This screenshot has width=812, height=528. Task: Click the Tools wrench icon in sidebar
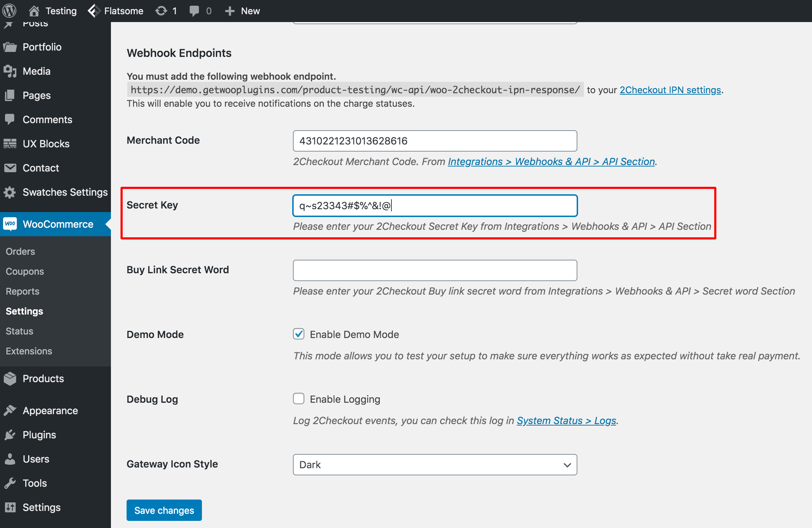pos(10,483)
